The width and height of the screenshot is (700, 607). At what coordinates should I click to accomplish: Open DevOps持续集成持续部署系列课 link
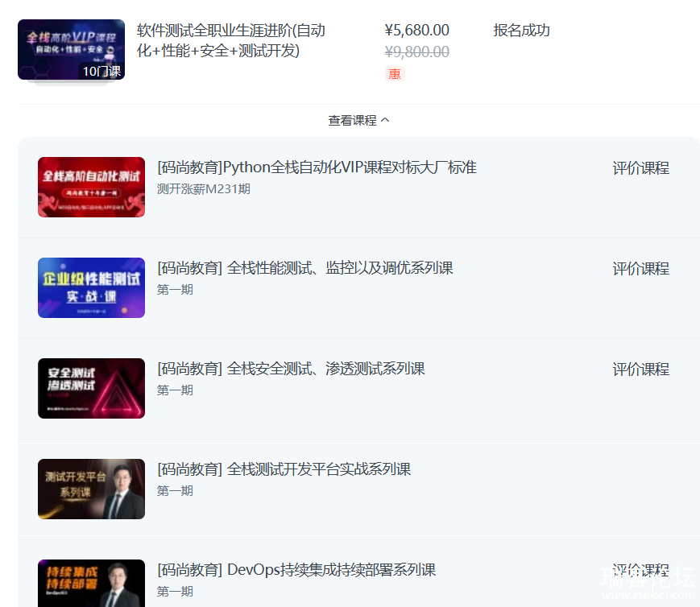296,570
